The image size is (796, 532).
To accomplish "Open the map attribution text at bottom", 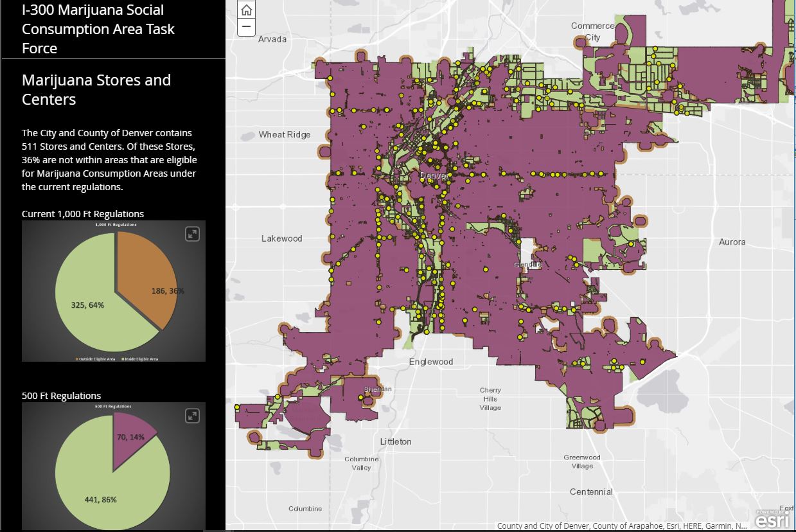I will [x=621, y=526].
